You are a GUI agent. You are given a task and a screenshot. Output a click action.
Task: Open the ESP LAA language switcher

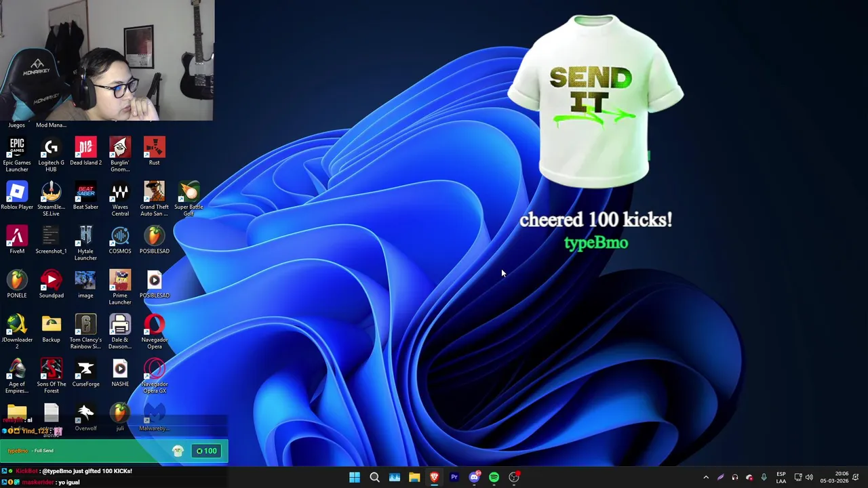tap(781, 477)
